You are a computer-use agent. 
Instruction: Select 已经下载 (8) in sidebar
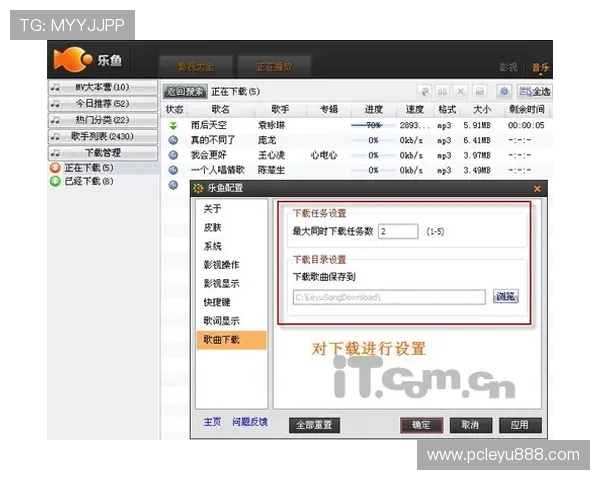coord(89,181)
